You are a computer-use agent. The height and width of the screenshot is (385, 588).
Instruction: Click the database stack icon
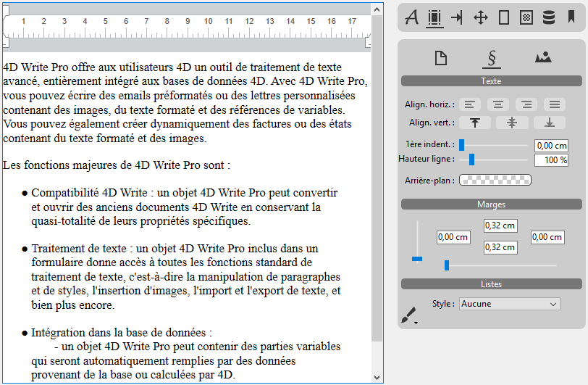549,17
